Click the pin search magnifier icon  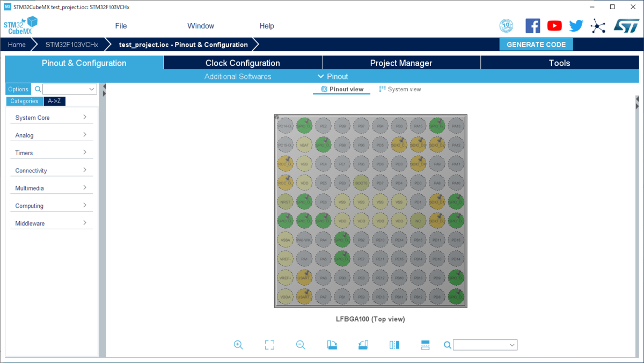click(x=447, y=345)
